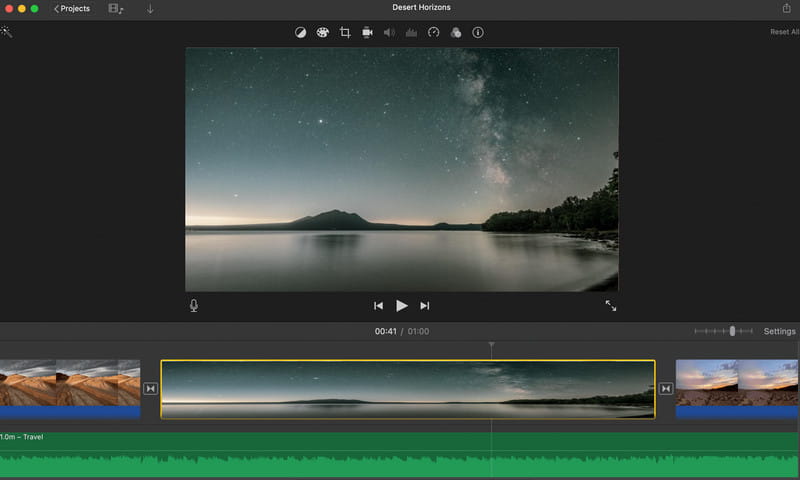Select the crop tool

point(345,33)
